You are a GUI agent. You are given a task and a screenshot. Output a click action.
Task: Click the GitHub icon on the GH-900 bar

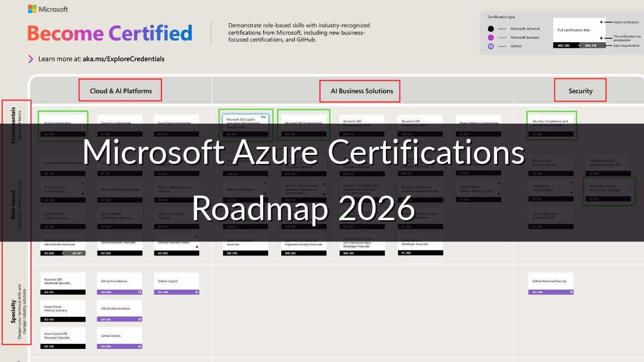tap(140, 292)
